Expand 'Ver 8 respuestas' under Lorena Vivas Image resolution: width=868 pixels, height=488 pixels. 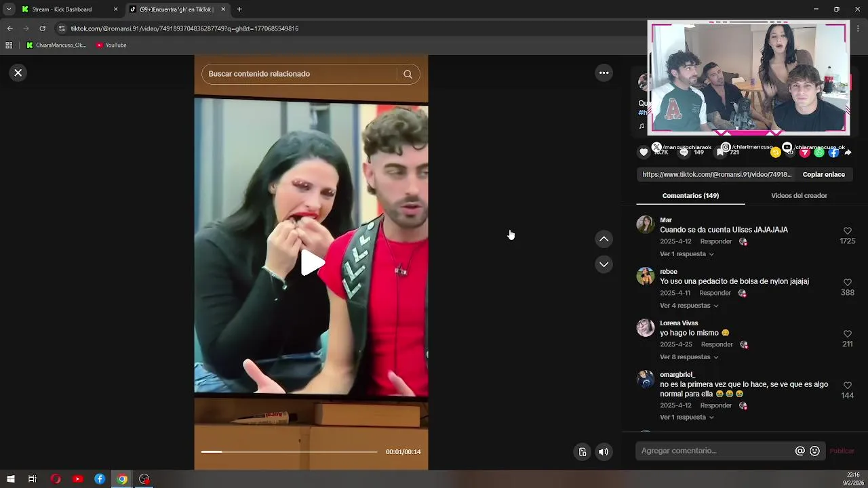pyautogui.click(x=689, y=357)
